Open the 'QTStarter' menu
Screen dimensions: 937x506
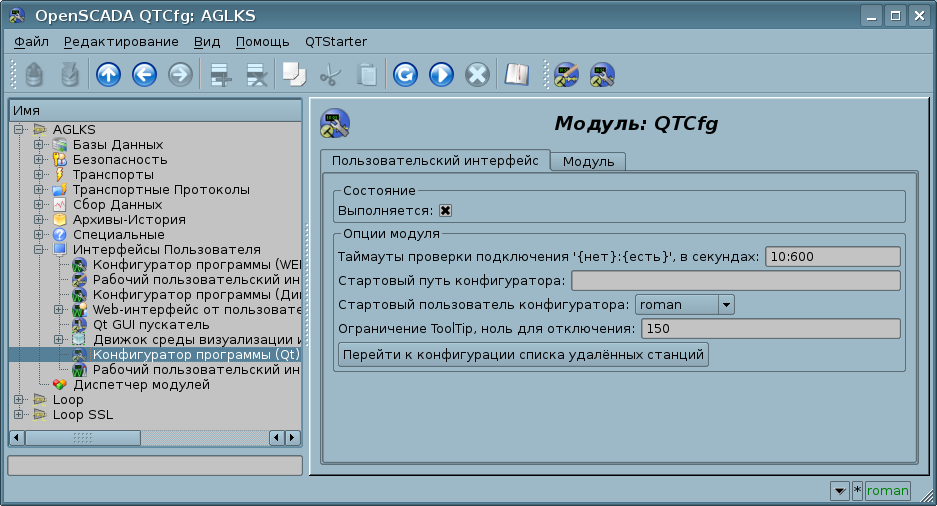[335, 42]
